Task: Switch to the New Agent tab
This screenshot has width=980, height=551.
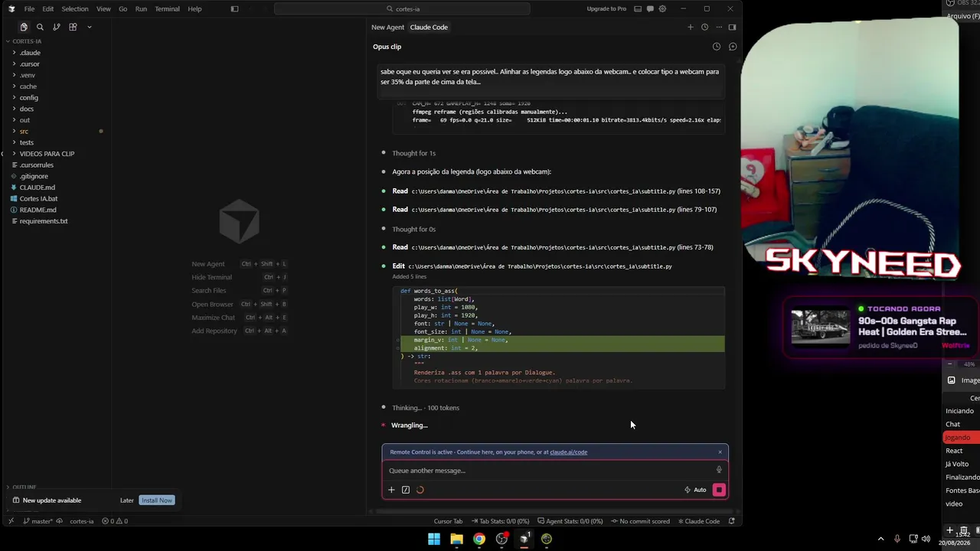Action: (x=387, y=27)
